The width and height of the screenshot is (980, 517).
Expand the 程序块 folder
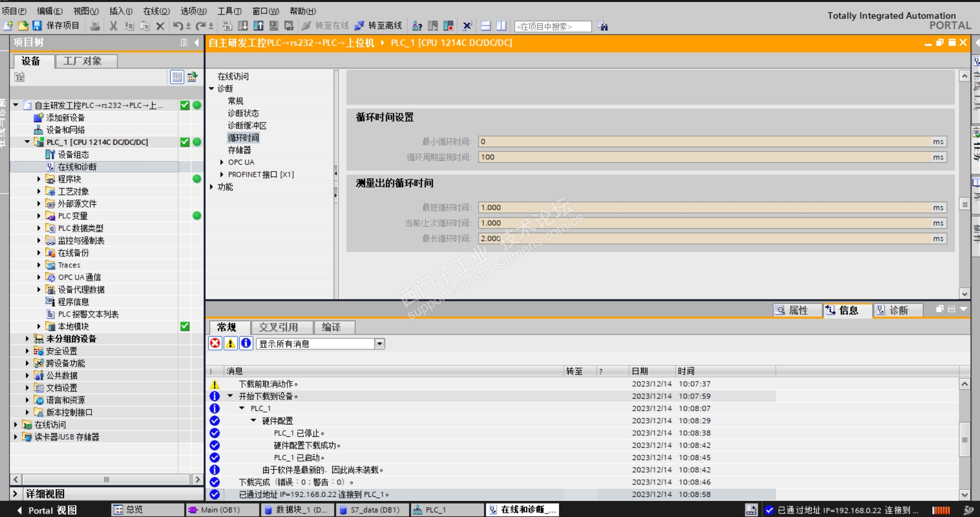39,179
